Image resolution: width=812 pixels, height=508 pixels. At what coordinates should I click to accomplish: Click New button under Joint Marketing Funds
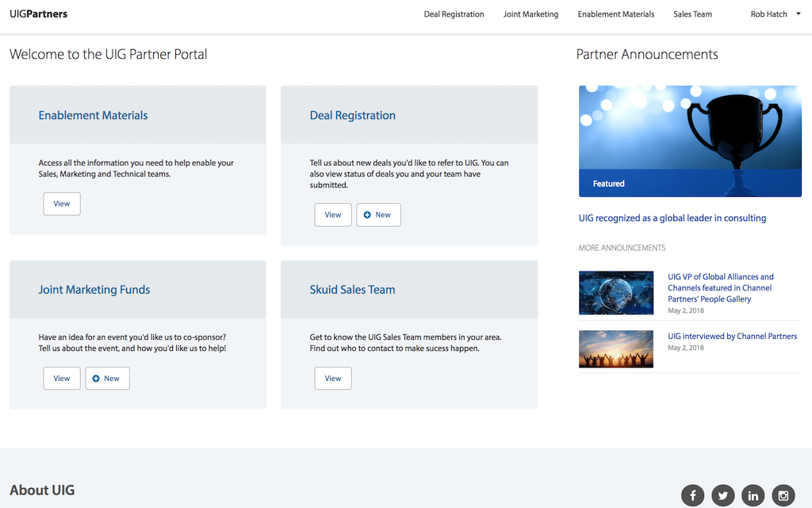(107, 379)
